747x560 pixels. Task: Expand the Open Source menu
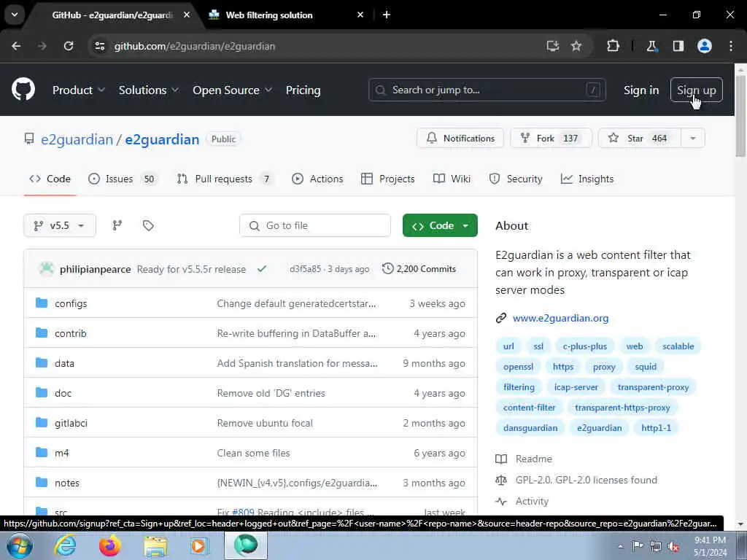(233, 90)
